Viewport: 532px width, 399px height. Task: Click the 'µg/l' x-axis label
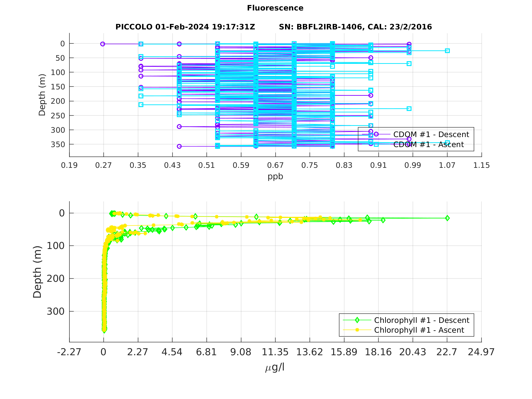click(275, 368)
